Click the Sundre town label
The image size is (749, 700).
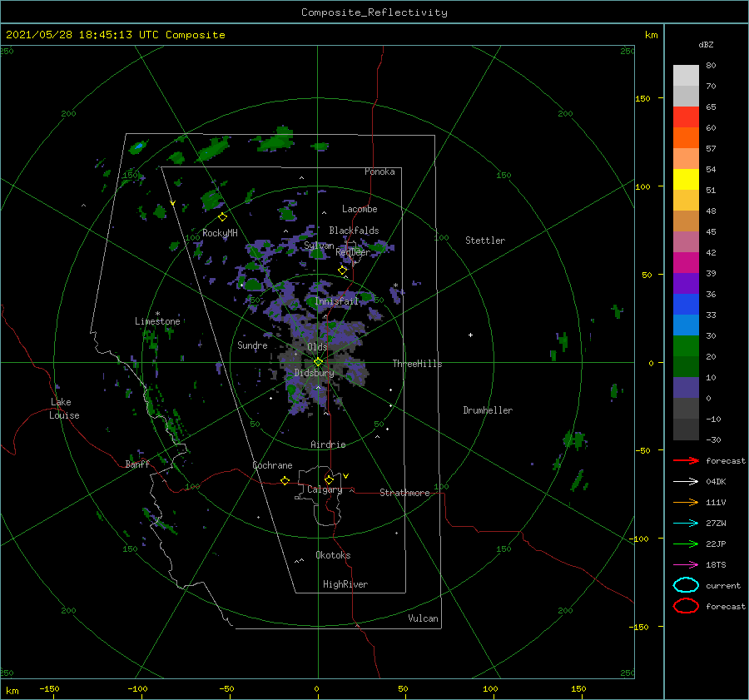tap(252, 345)
